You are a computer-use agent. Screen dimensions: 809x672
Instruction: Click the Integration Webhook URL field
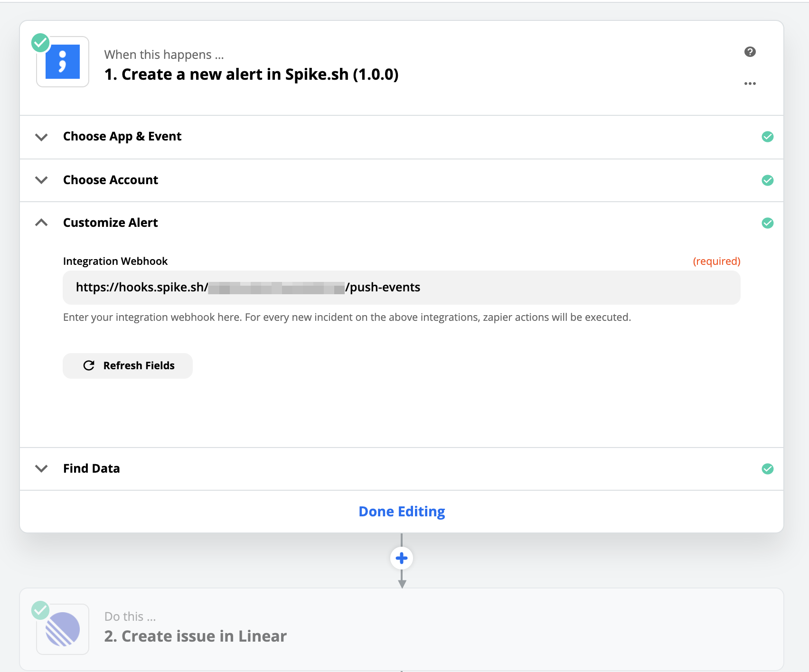click(x=402, y=288)
